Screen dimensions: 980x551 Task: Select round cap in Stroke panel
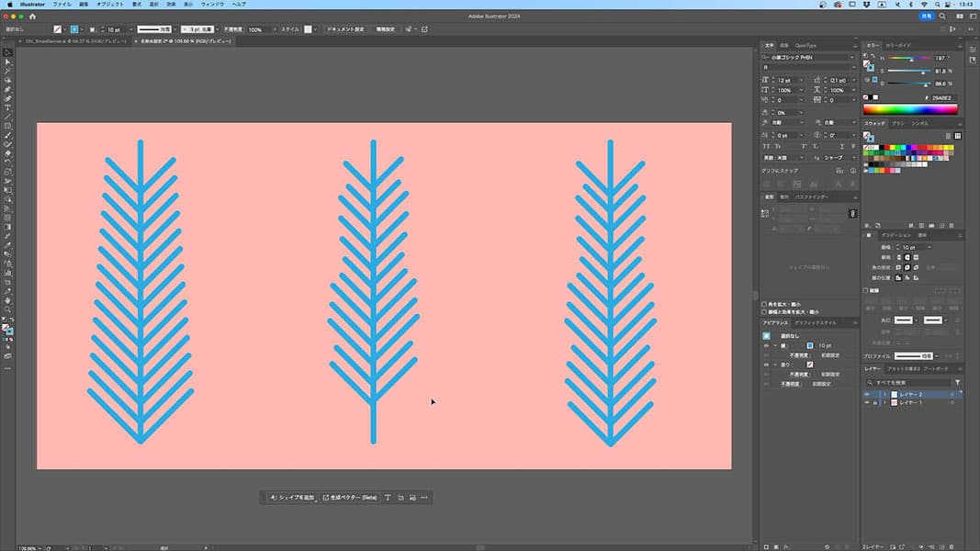click(907, 257)
